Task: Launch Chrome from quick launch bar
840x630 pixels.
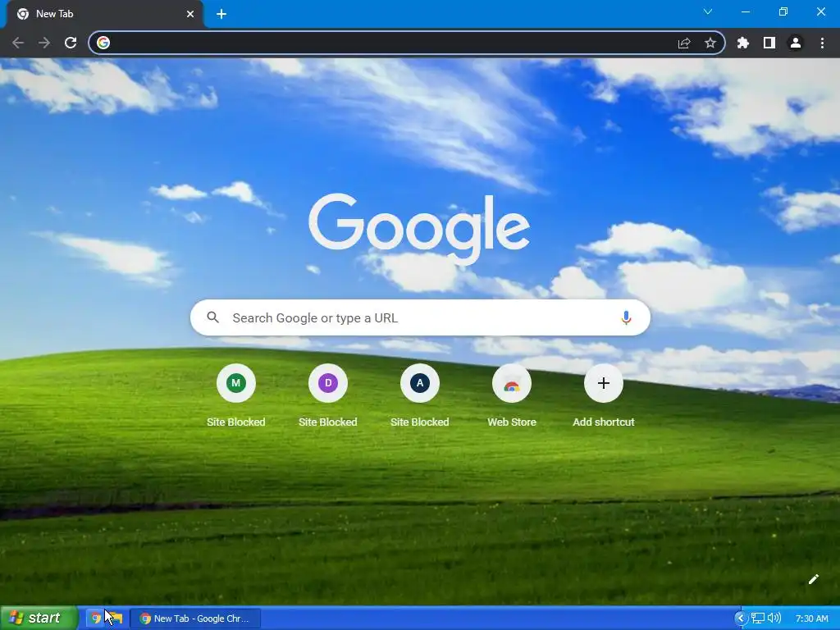Action: (95, 619)
